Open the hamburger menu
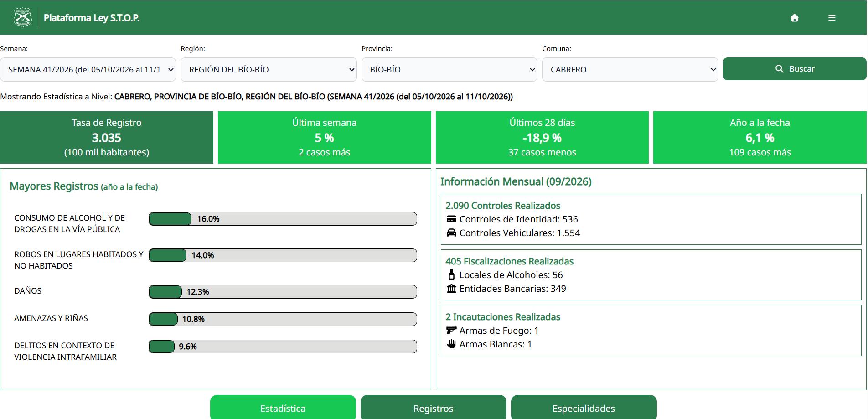The width and height of the screenshot is (868, 419). point(832,18)
